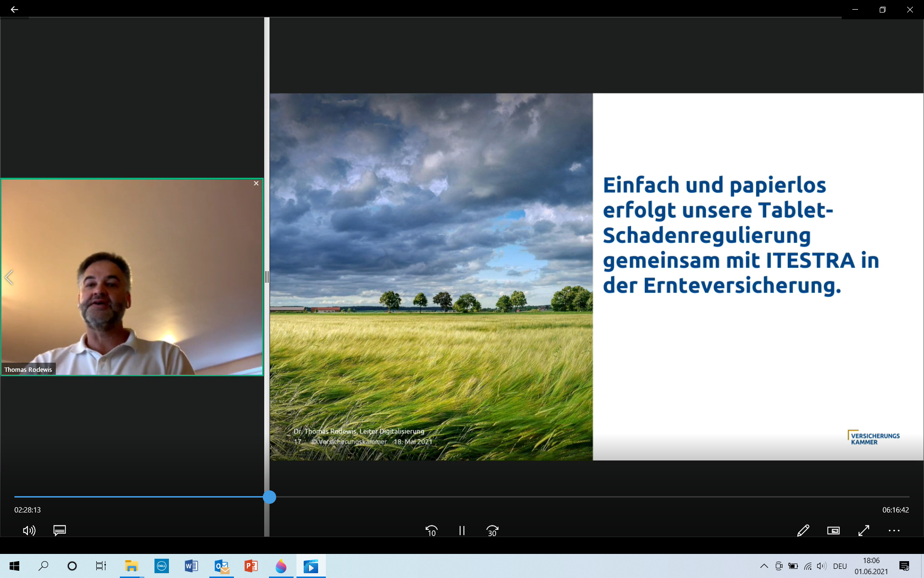Click the seek bar progress handle
924x578 pixels.
coord(269,497)
